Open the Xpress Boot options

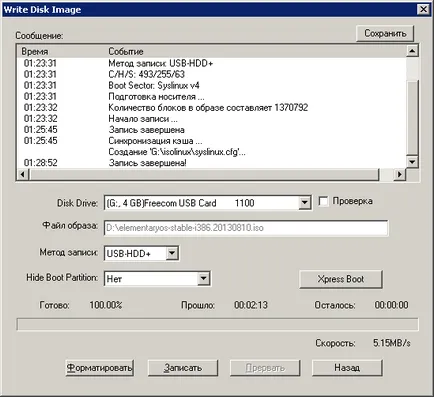tap(341, 279)
